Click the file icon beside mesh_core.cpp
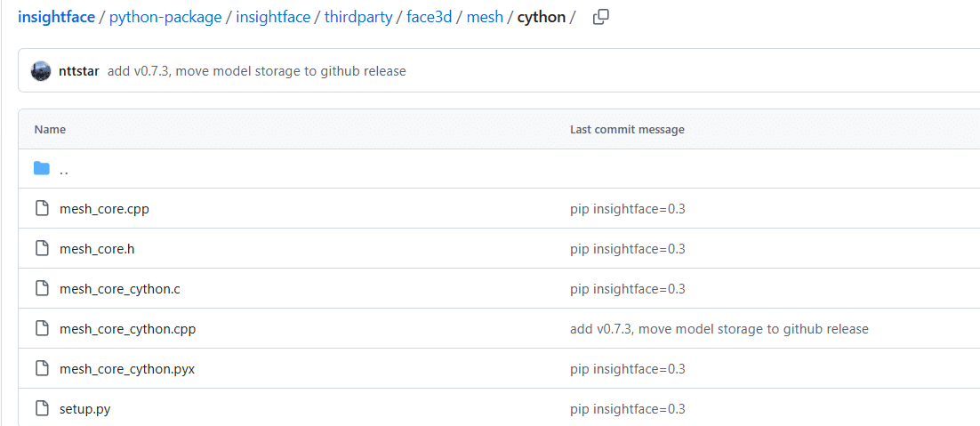 pos(41,209)
